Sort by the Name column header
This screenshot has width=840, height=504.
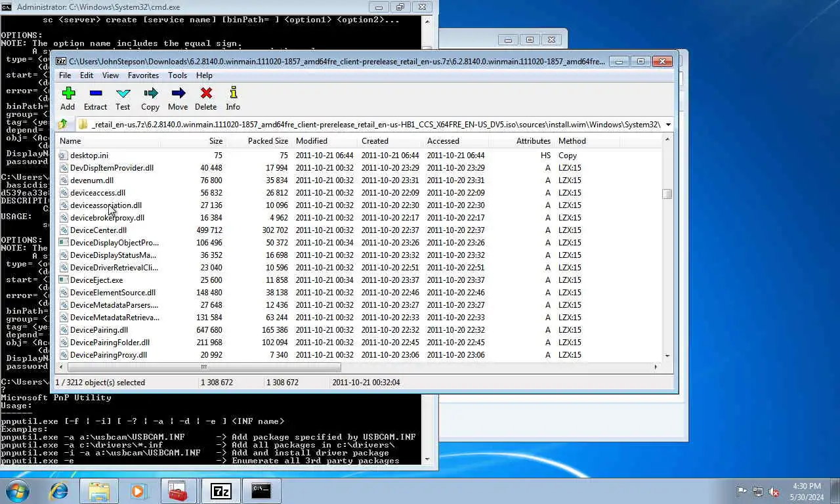pyautogui.click(x=108, y=141)
